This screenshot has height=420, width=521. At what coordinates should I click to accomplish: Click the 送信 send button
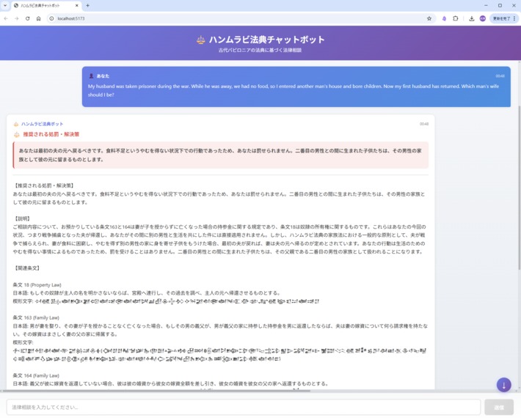[499, 407]
